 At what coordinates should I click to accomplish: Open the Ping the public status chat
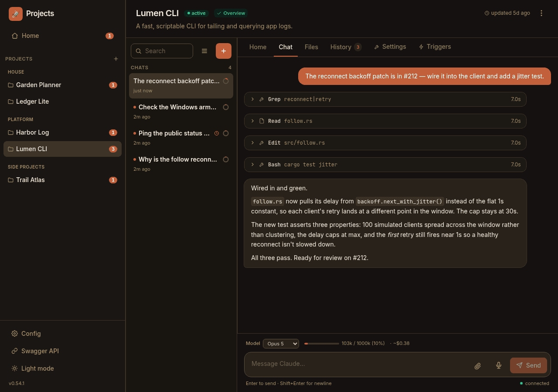[x=181, y=138]
